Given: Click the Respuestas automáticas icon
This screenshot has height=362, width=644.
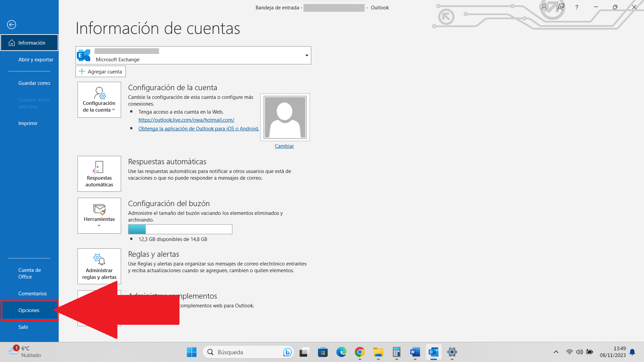Looking at the screenshot, I should click(x=99, y=173).
